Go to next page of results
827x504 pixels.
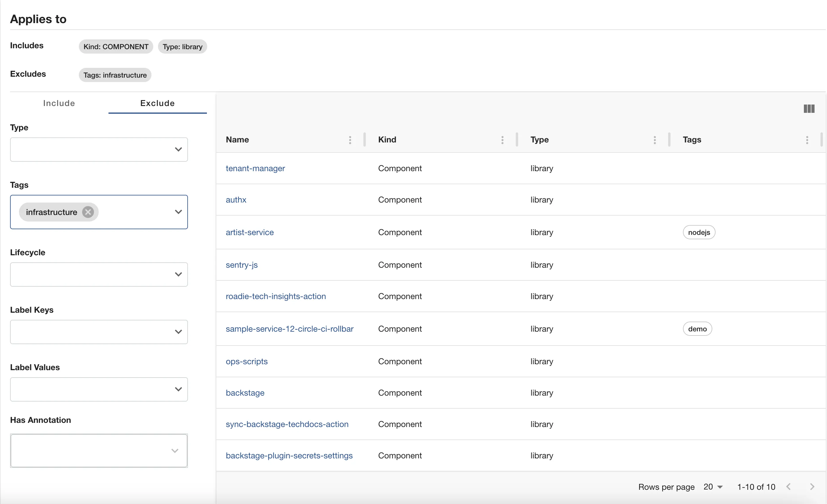pyautogui.click(x=812, y=487)
